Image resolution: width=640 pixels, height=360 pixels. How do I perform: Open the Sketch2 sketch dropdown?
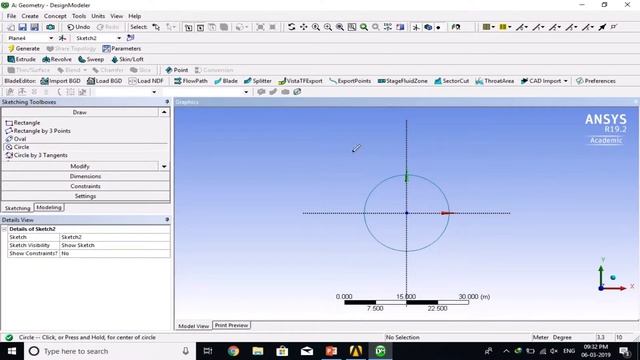(119, 38)
